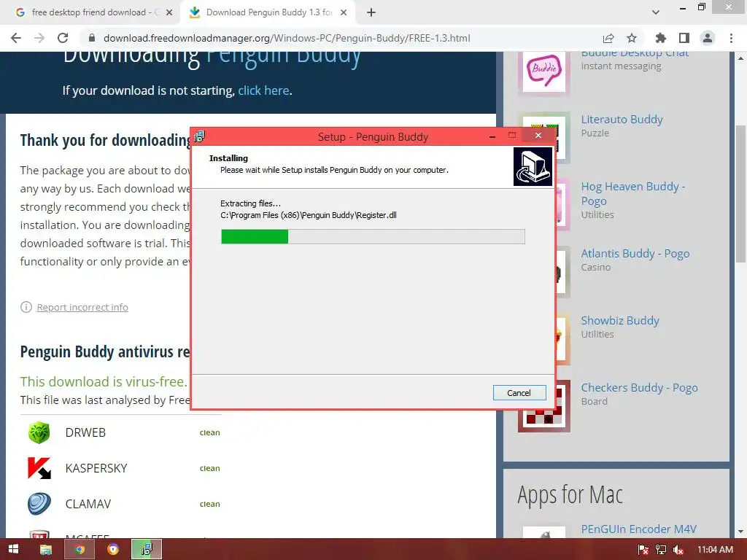747x560 pixels.
Task: Click the info icon beside Report incorrect info
Action: coord(26,307)
